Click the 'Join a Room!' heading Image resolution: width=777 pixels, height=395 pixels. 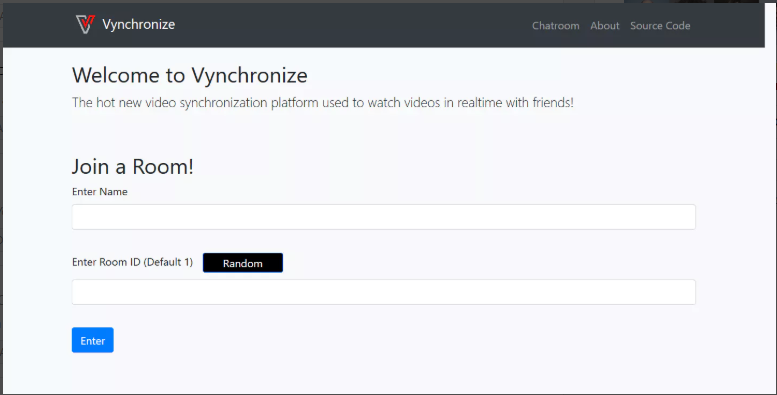pyautogui.click(x=133, y=167)
